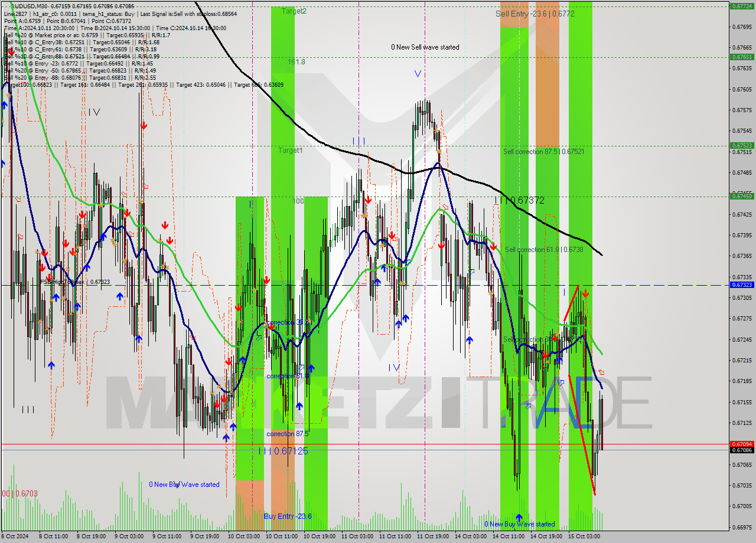Screen dimensions: 756x543
Task: Click the 0.67245 price axis value
Action: [x=741, y=339]
